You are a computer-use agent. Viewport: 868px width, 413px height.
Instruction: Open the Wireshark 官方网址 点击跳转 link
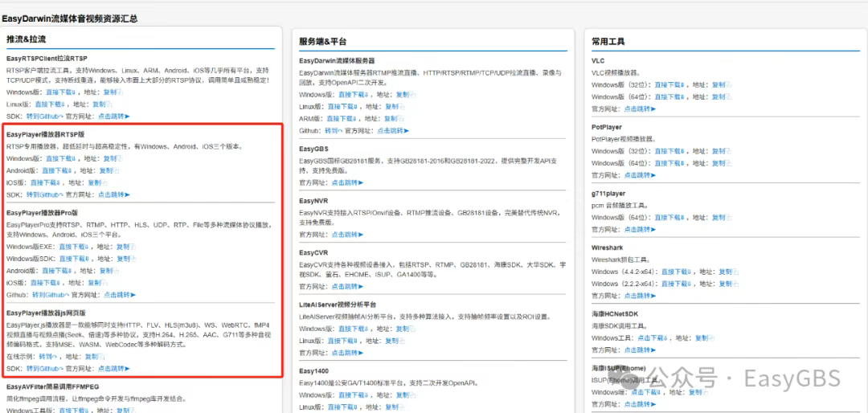(x=640, y=296)
